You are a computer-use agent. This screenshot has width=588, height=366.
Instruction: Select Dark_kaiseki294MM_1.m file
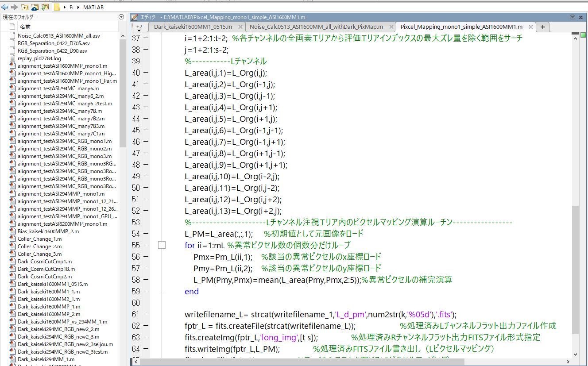pos(46,359)
